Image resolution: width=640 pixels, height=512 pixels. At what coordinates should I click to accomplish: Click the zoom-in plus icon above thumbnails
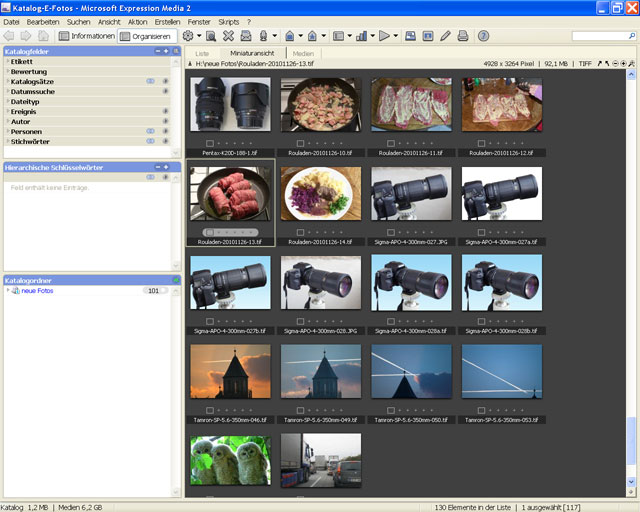coord(624,63)
